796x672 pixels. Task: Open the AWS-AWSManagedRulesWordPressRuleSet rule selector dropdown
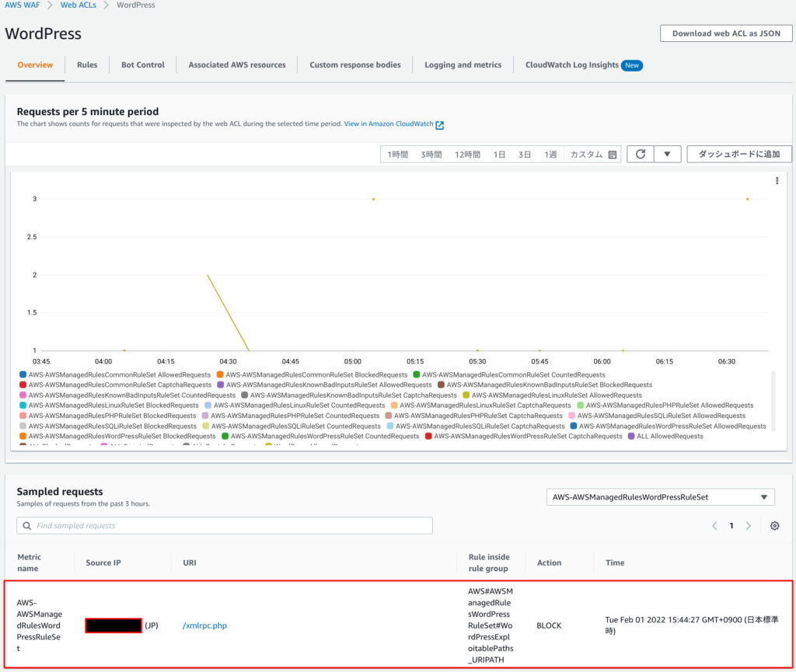coord(661,497)
